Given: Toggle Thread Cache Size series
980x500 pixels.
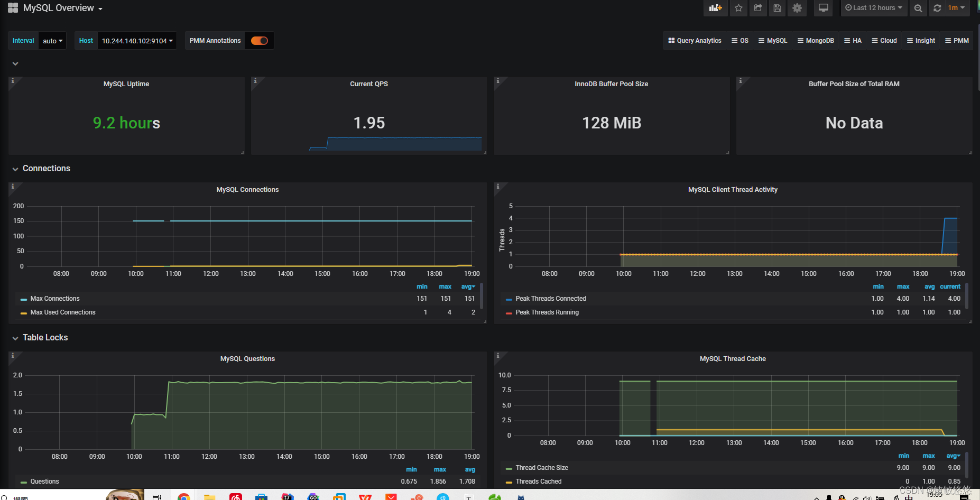Looking at the screenshot, I should point(542,468).
